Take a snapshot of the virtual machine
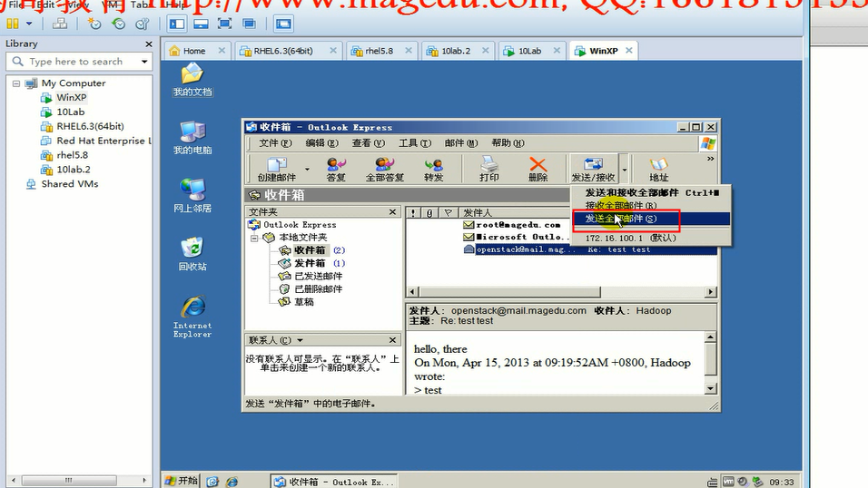Image resolution: width=868 pixels, height=488 pixels. pyautogui.click(x=95, y=24)
